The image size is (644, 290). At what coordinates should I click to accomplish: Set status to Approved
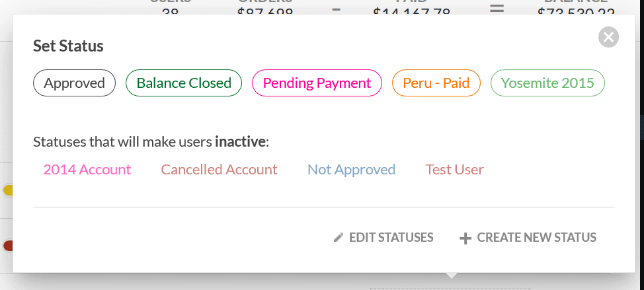click(74, 83)
